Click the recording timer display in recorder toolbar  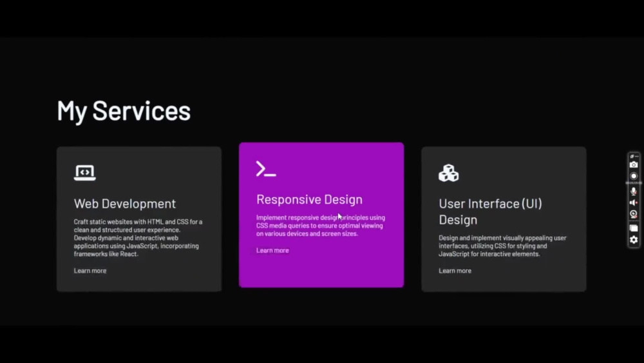pyautogui.click(x=634, y=183)
